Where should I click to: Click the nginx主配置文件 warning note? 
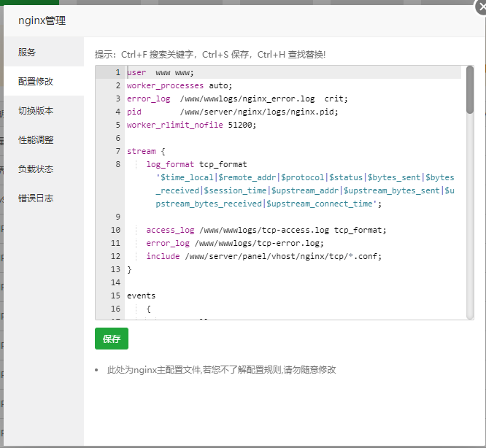(221, 370)
